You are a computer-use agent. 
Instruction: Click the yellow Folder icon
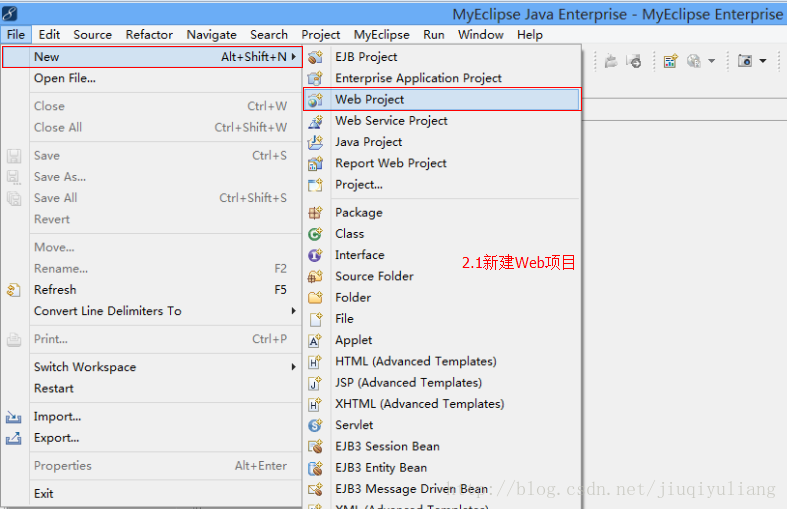click(315, 298)
